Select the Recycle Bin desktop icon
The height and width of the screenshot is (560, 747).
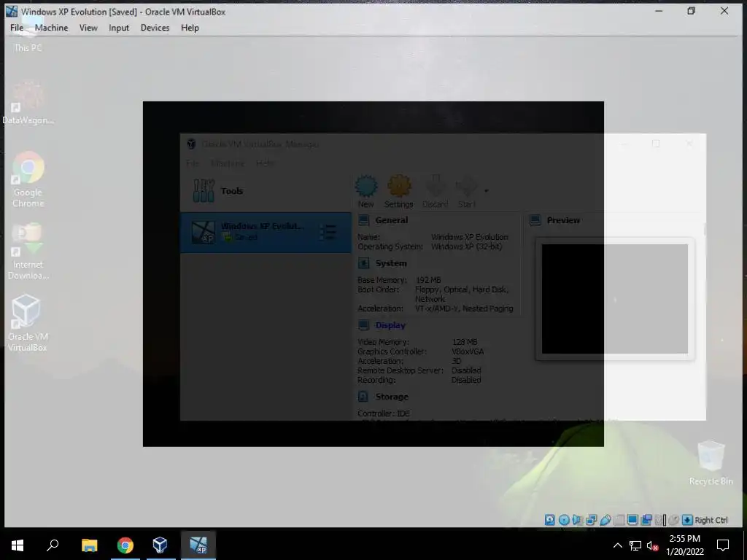pyautogui.click(x=711, y=463)
